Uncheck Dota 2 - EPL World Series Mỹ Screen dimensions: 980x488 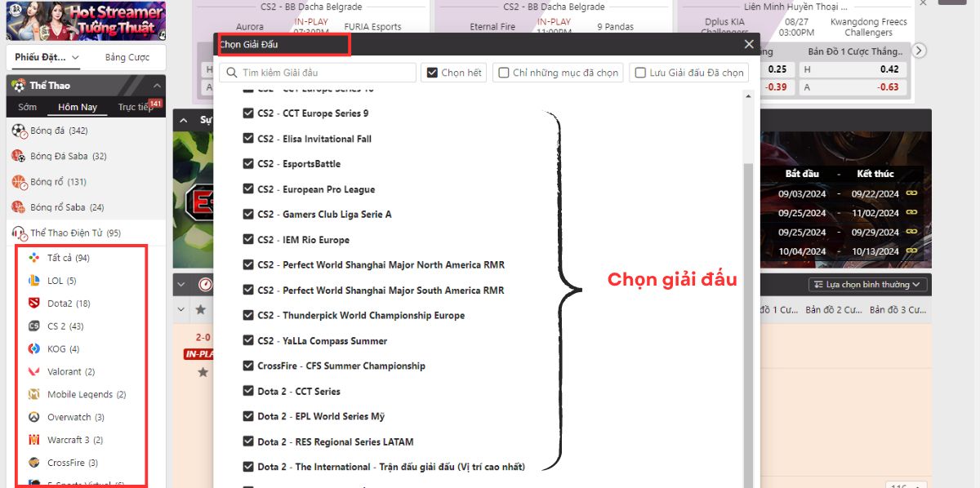click(x=248, y=417)
